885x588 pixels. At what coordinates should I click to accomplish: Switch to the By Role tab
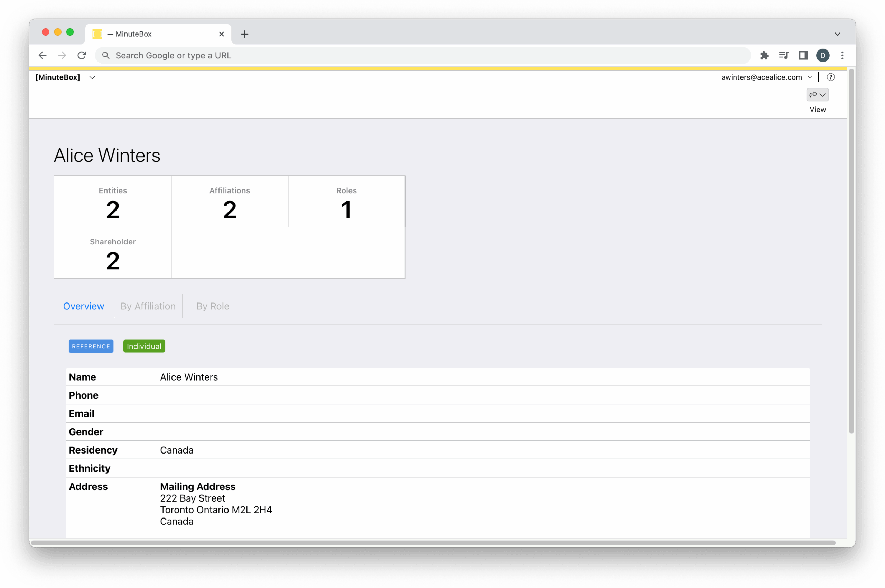pyautogui.click(x=213, y=306)
